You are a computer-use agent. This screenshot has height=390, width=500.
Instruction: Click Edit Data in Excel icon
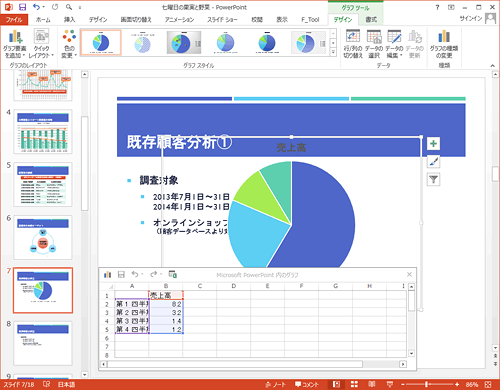click(x=173, y=274)
